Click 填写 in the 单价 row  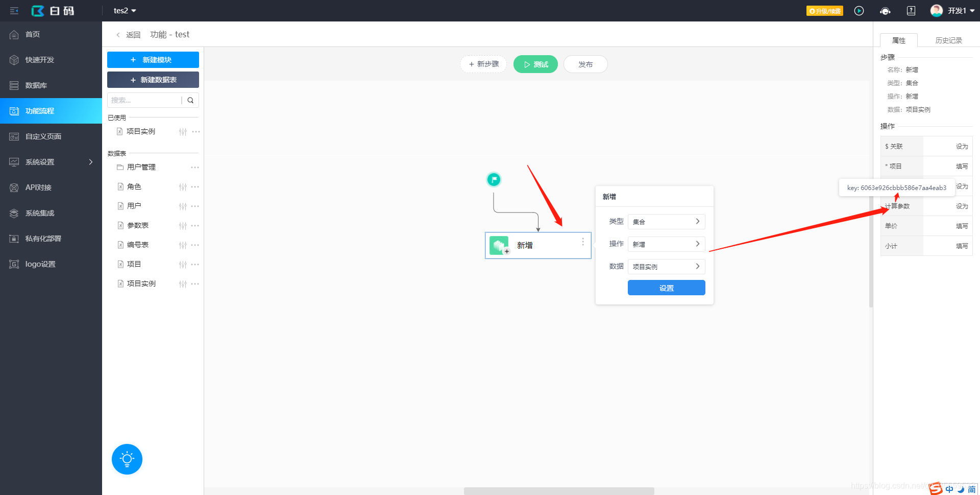tap(962, 226)
